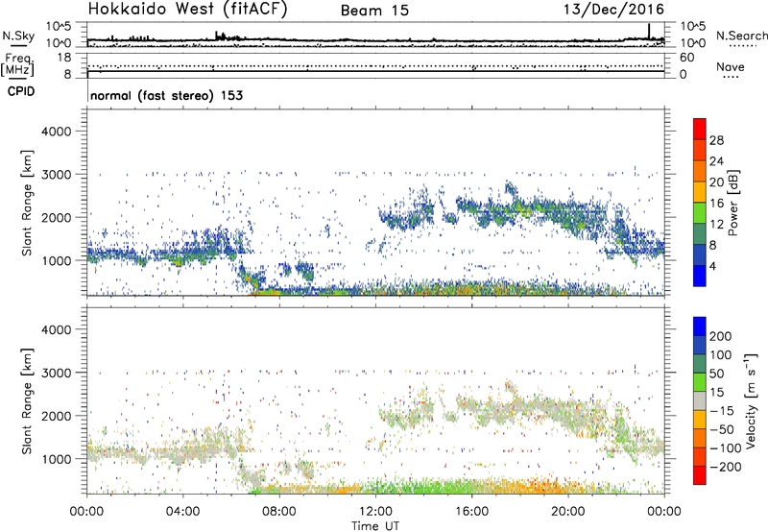
Task: Click the 'Beam 15' label
Action: (374, 11)
